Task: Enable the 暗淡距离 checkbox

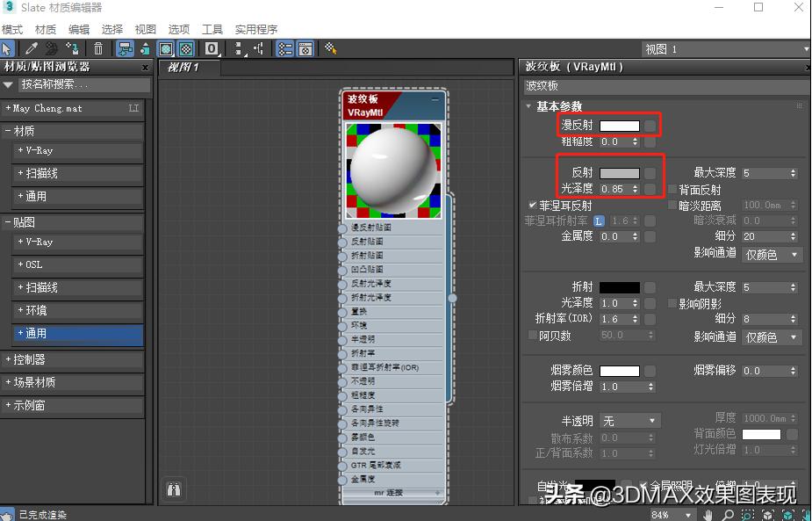Action: pos(672,205)
